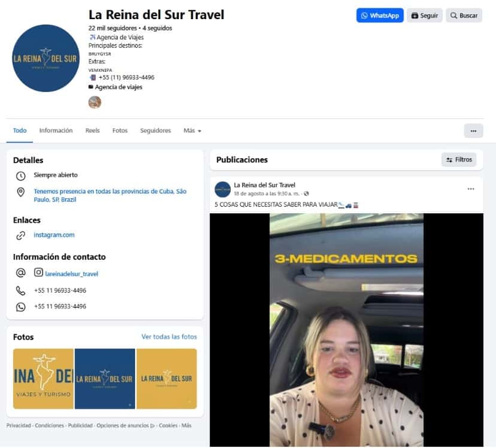This screenshot has height=448, width=496.
Task: Click the WhatsApp number in contact info
Action: click(60, 307)
